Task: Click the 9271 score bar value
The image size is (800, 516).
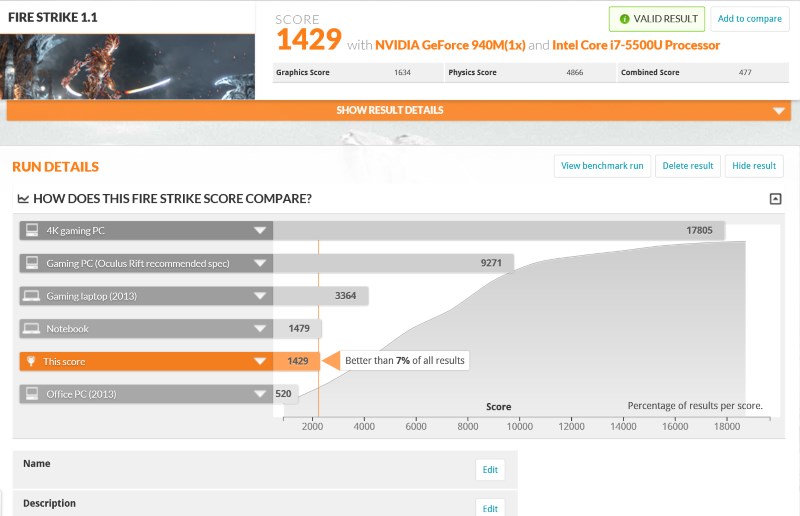Action: coord(491,263)
